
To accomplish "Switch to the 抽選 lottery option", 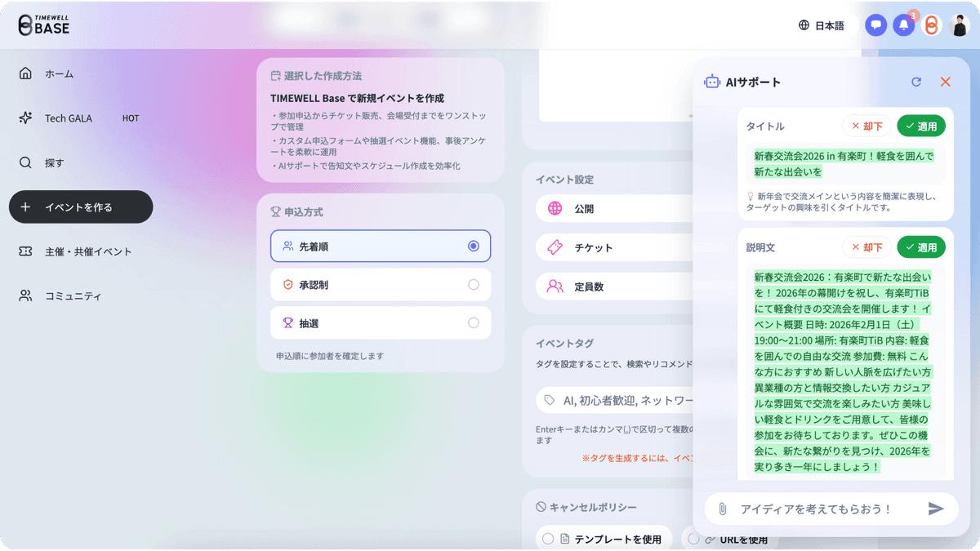I will pyautogui.click(x=380, y=322).
